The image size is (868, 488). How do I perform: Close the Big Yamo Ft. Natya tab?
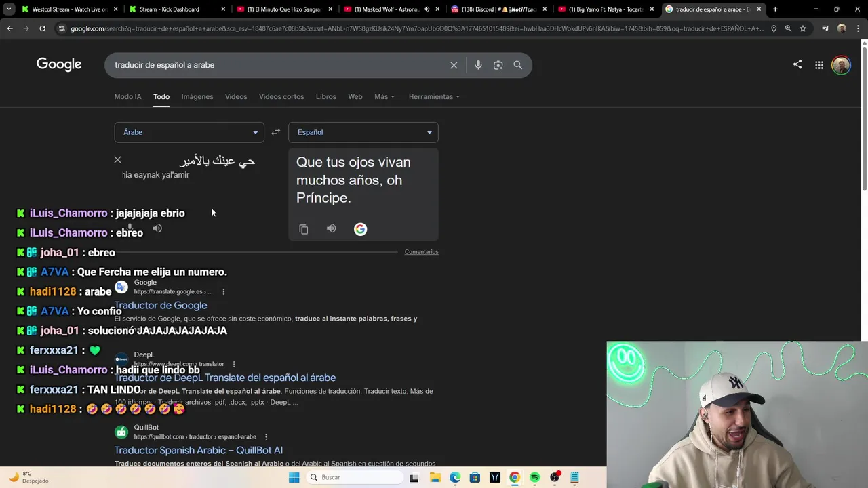(x=652, y=9)
